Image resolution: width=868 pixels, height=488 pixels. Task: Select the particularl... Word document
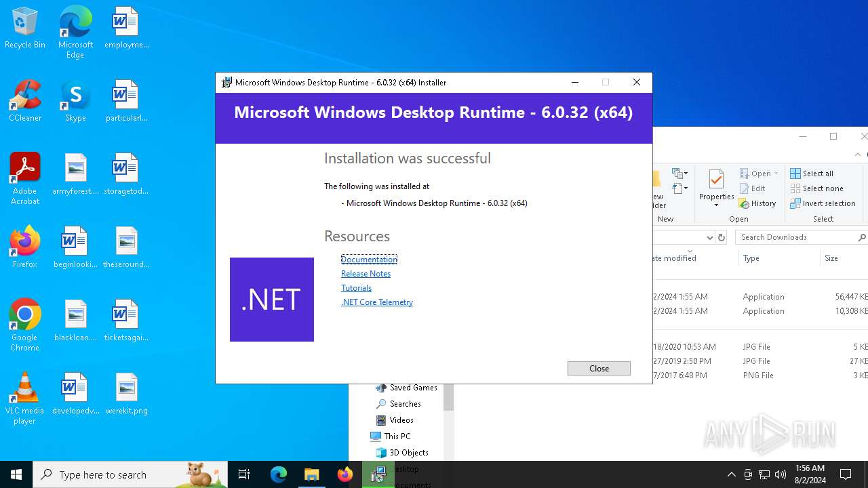[x=126, y=101]
